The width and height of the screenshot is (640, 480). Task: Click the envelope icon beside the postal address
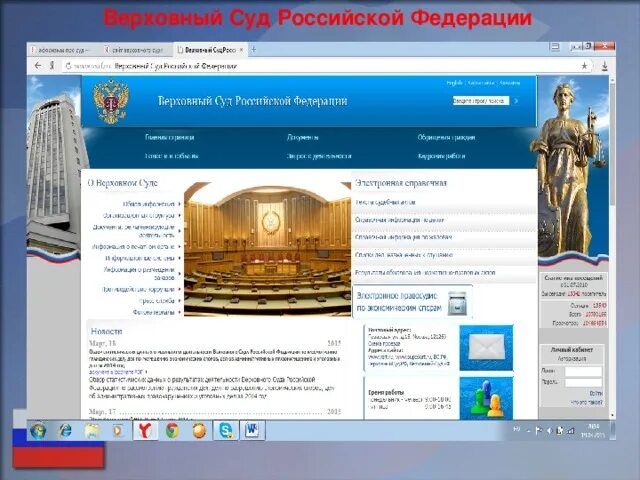point(486,347)
